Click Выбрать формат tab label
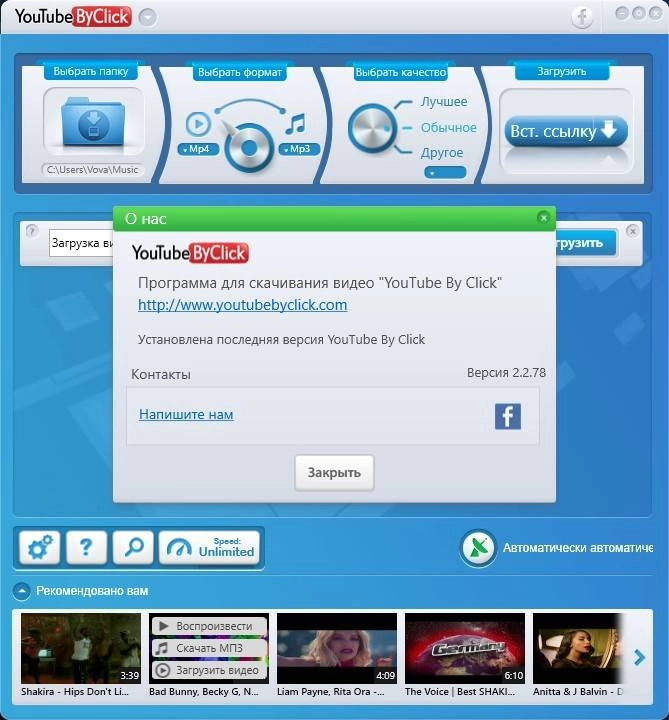Screen dimensions: 669x720 pos(240,73)
